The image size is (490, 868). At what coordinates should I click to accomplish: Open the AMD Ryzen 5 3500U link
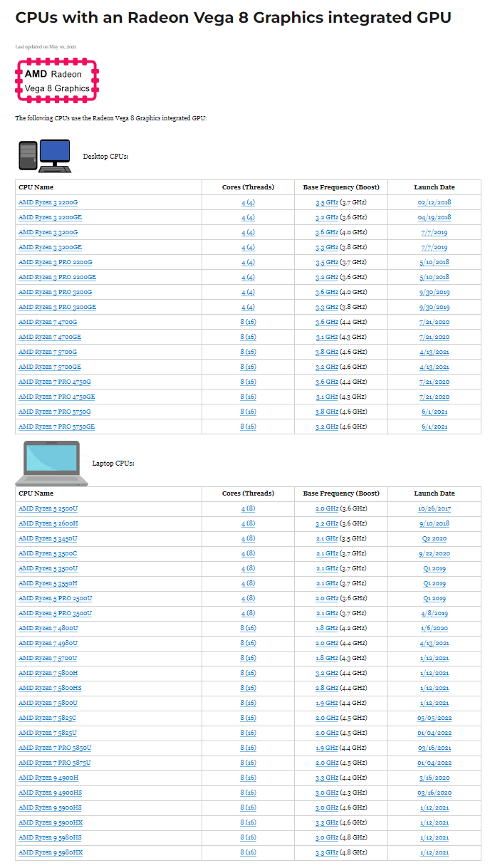[x=48, y=569]
